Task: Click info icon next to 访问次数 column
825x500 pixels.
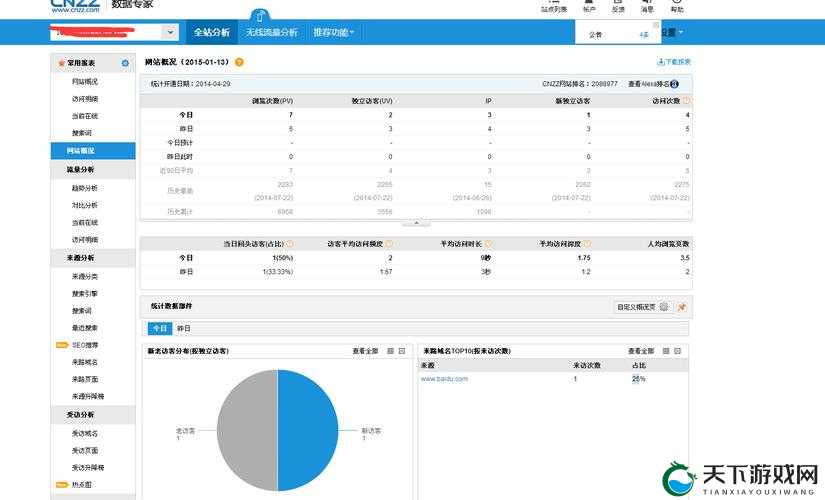Action: tap(687, 101)
